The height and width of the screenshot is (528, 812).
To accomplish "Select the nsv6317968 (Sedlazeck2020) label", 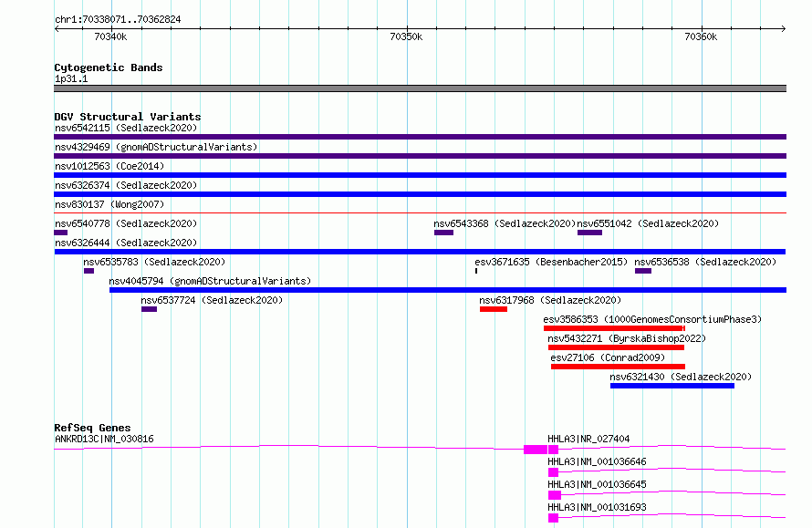I will click(550, 300).
